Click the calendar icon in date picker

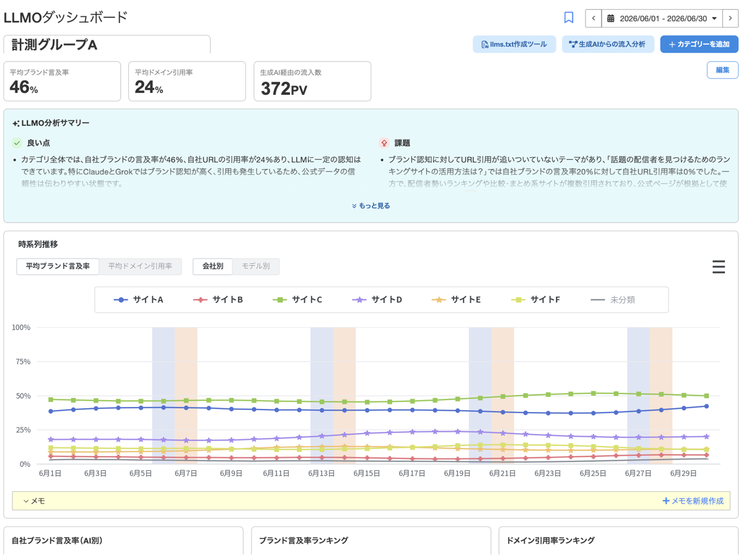pyautogui.click(x=610, y=19)
